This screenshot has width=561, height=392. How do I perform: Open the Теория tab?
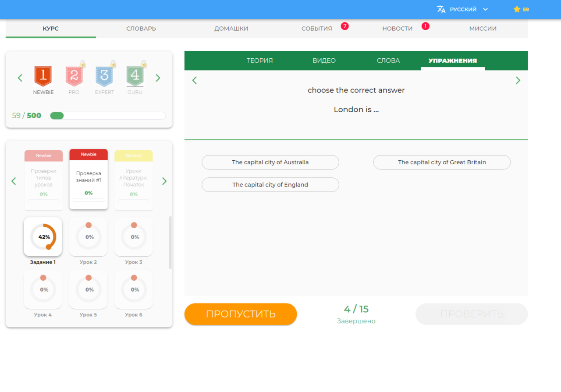click(x=259, y=60)
